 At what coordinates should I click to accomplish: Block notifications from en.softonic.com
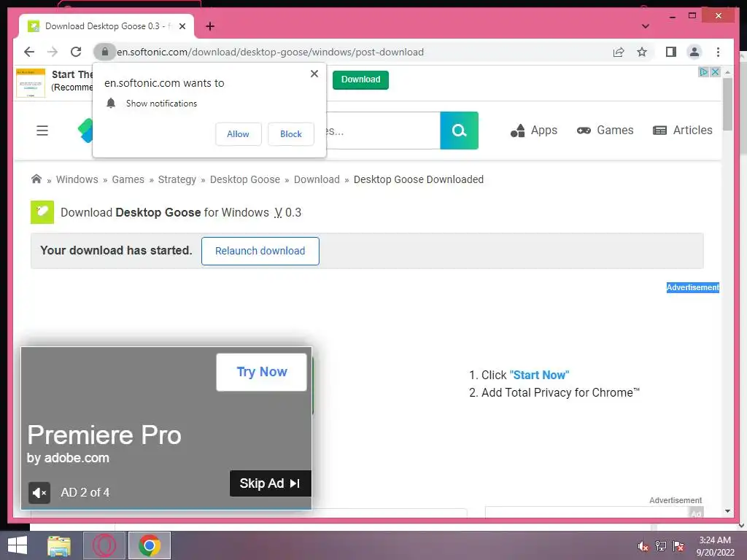(290, 134)
